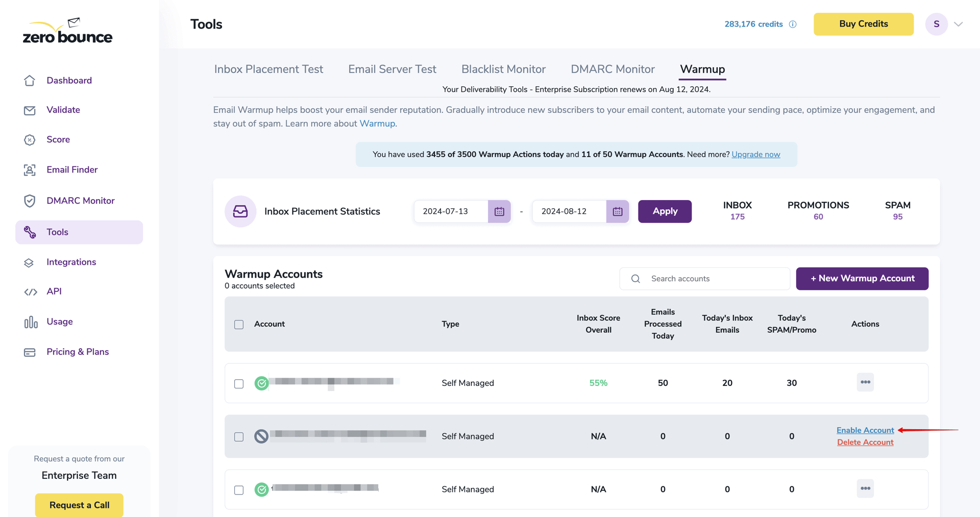Switch to the Blacklist Monitor tab

click(x=503, y=69)
